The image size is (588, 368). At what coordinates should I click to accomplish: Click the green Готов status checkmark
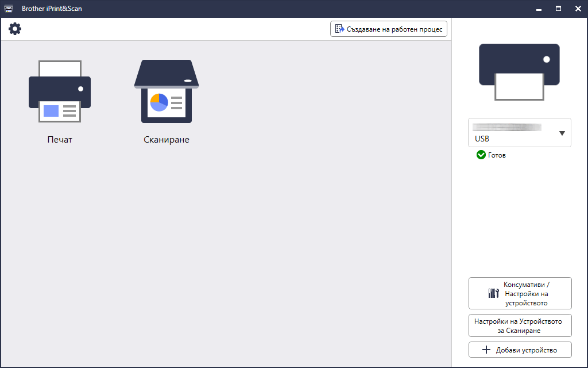[x=481, y=155]
